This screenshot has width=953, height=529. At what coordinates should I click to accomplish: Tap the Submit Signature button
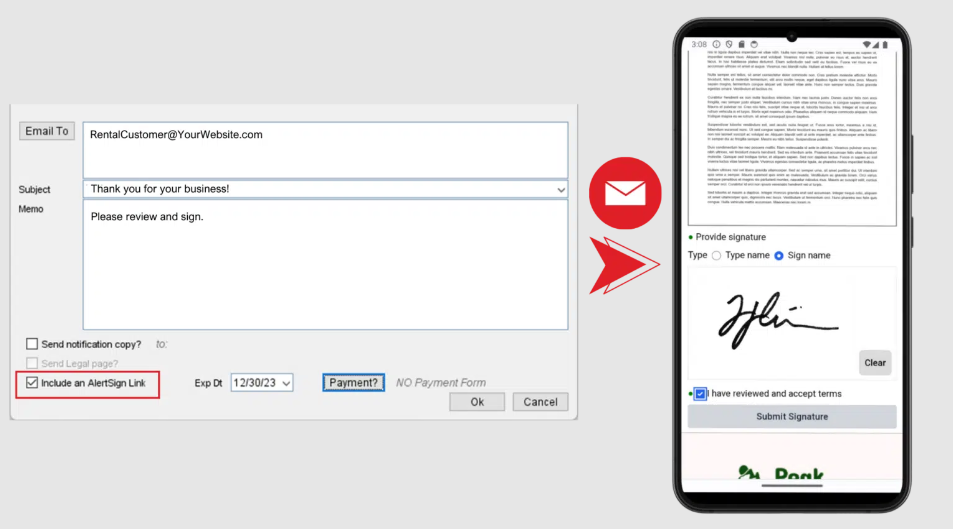(x=792, y=417)
